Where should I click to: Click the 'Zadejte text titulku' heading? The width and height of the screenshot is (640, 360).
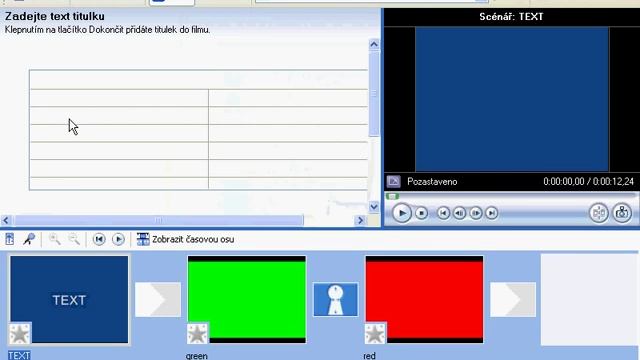click(55, 16)
